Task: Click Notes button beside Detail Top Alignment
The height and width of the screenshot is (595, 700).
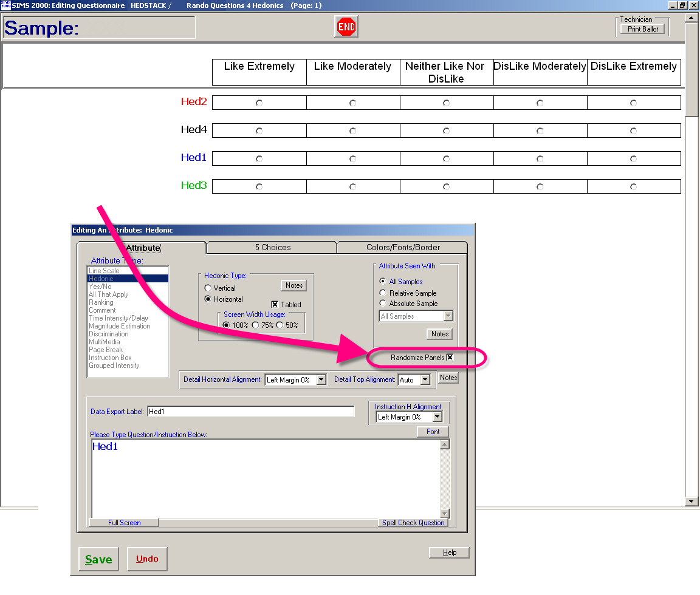Action: click(448, 378)
